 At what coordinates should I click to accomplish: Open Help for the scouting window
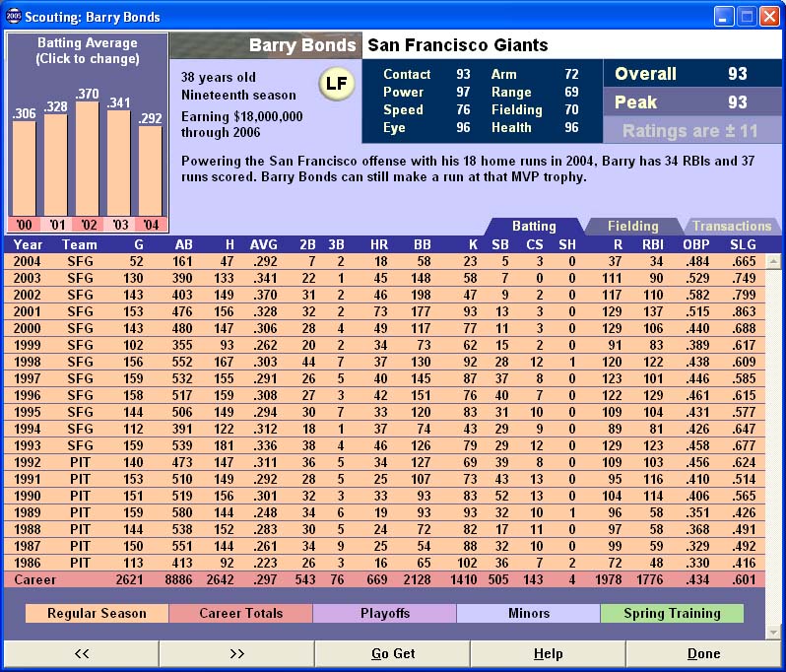click(x=548, y=653)
